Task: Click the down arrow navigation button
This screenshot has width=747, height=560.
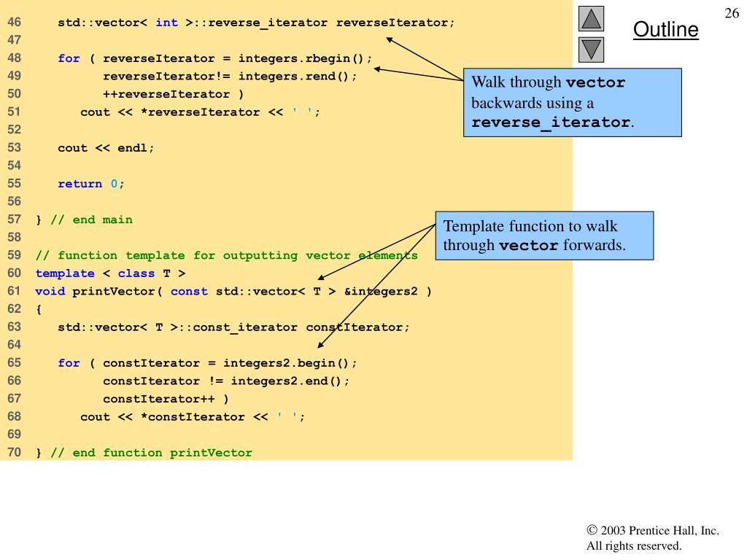Action: click(x=591, y=50)
